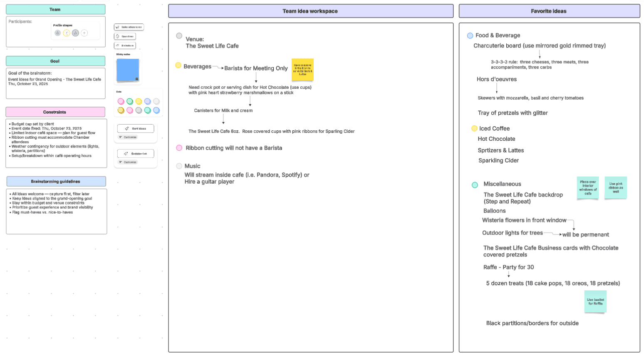Click the blue dot beside Food & Beverage
The height and width of the screenshot is (357, 644).
470,36
